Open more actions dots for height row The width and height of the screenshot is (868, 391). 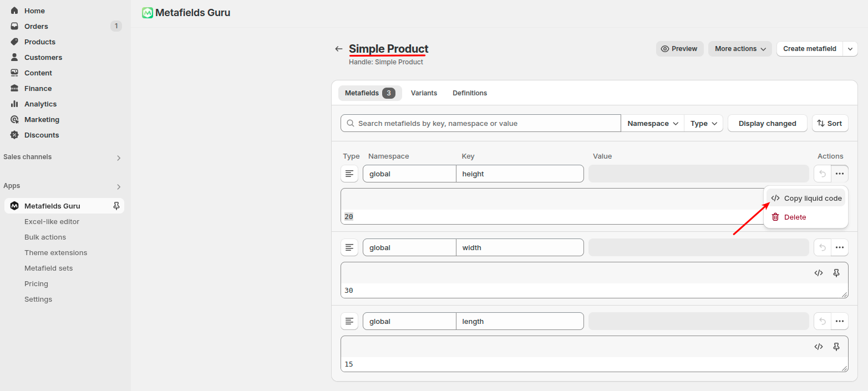[x=840, y=174]
